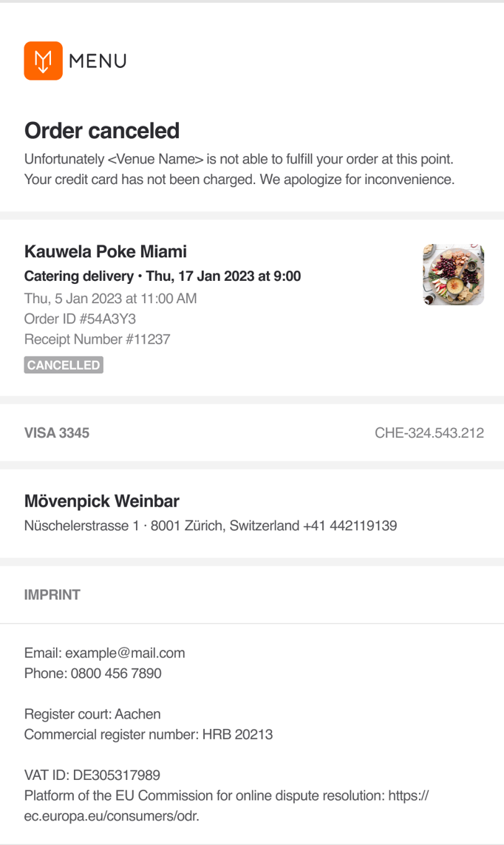Click the CHE-324.543.212 tax number

tap(429, 432)
